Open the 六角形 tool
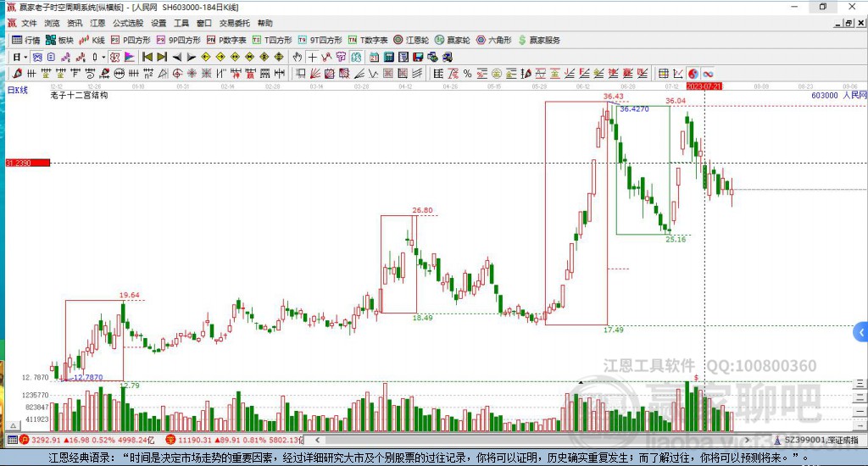Screen dimensions: 868x466 494,40
